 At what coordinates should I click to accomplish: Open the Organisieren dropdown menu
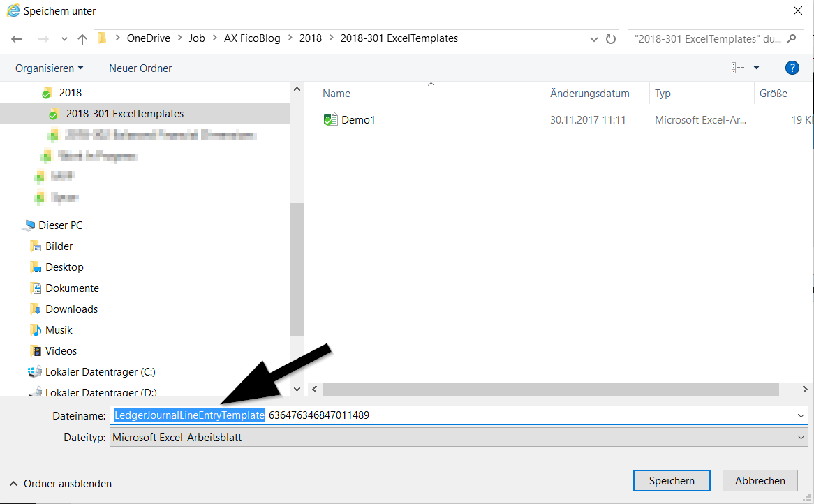pyautogui.click(x=49, y=68)
